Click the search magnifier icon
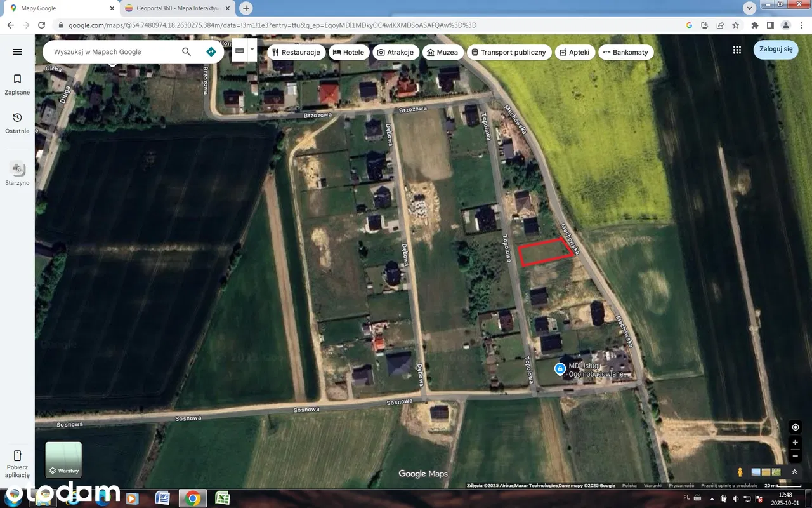 (187, 52)
